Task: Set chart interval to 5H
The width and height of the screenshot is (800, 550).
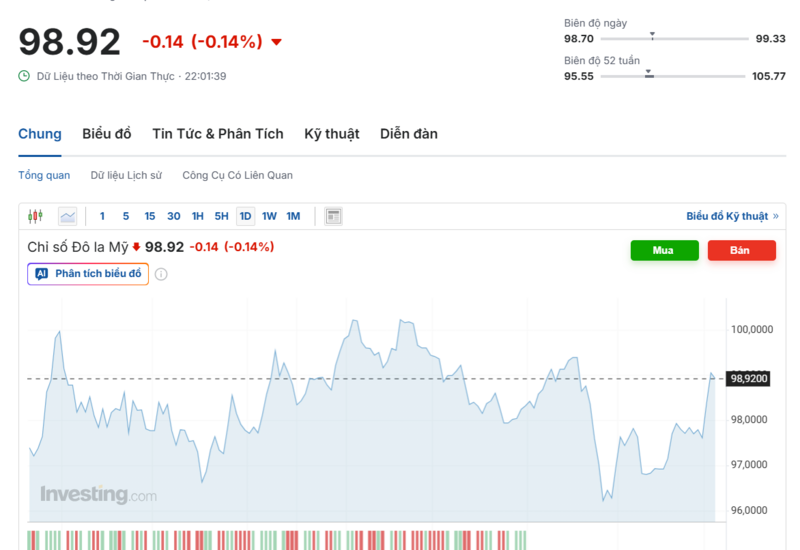Action: click(x=221, y=216)
